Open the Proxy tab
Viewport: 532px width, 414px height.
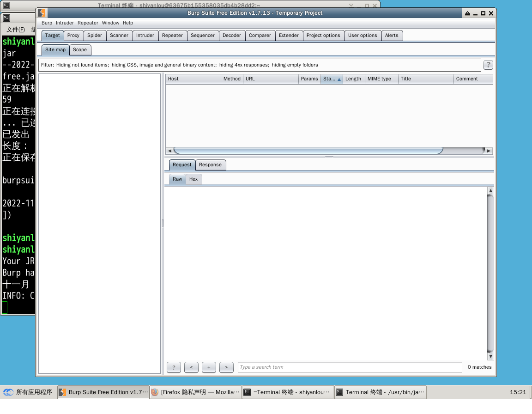(x=73, y=35)
